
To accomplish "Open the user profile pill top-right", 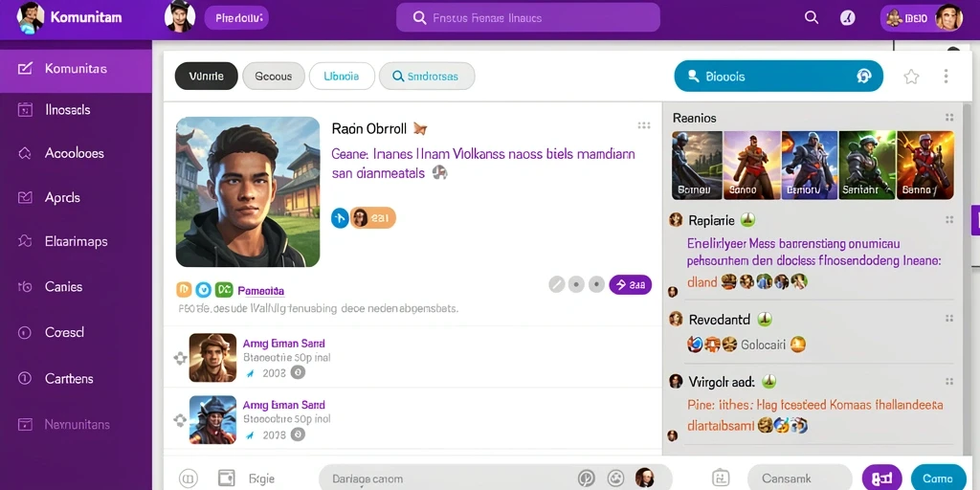I will pyautogui.click(x=922, y=18).
